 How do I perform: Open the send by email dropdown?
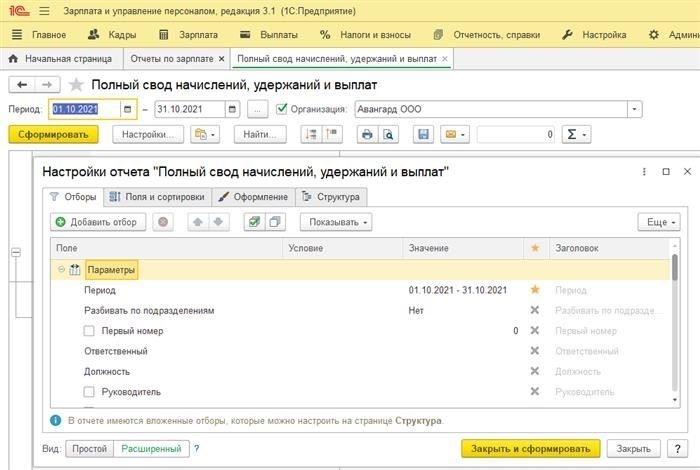[455, 134]
